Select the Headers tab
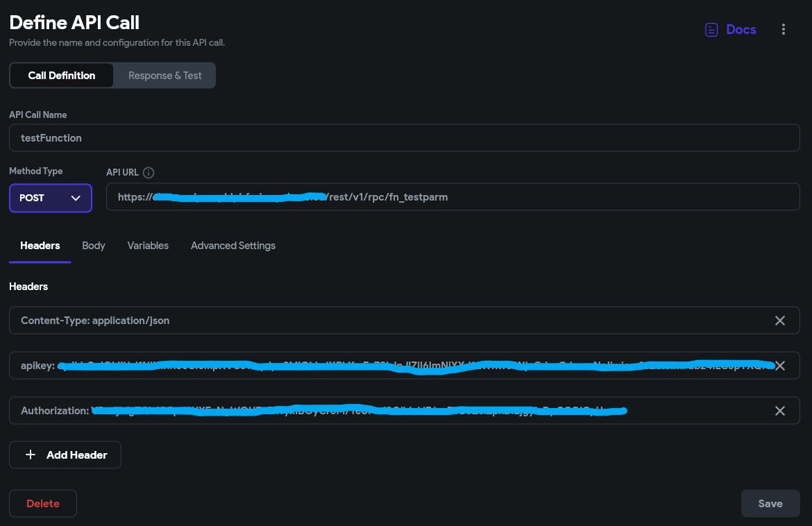Screen dimensions: 812x526 coord(40,246)
